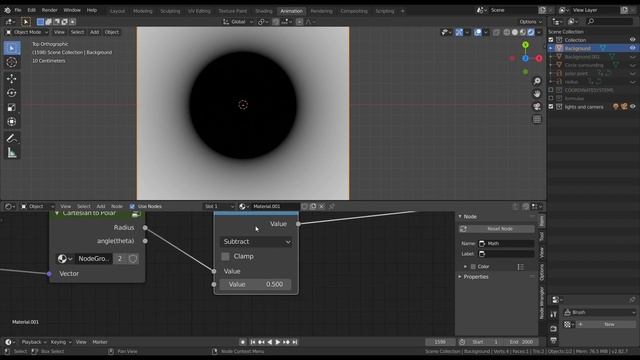Open the Playback dropdown in the timeline
The image size is (640, 360).
[x=34, y=342]
